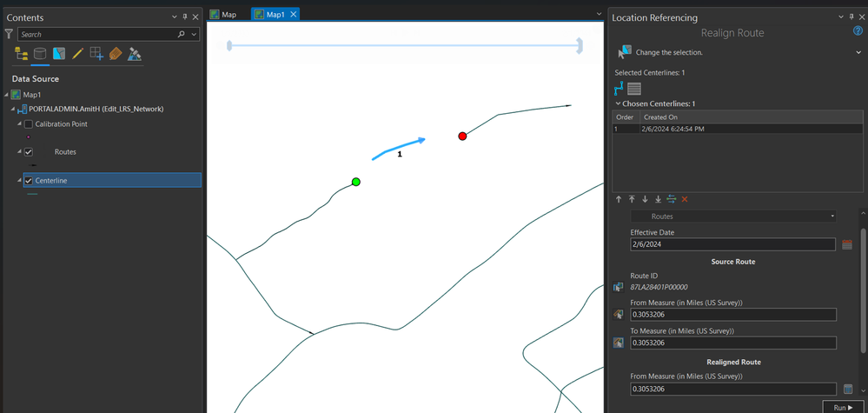Open Effective Date calendar picker
This screenshot has width=868, height=413.
[x=847, y=244]
